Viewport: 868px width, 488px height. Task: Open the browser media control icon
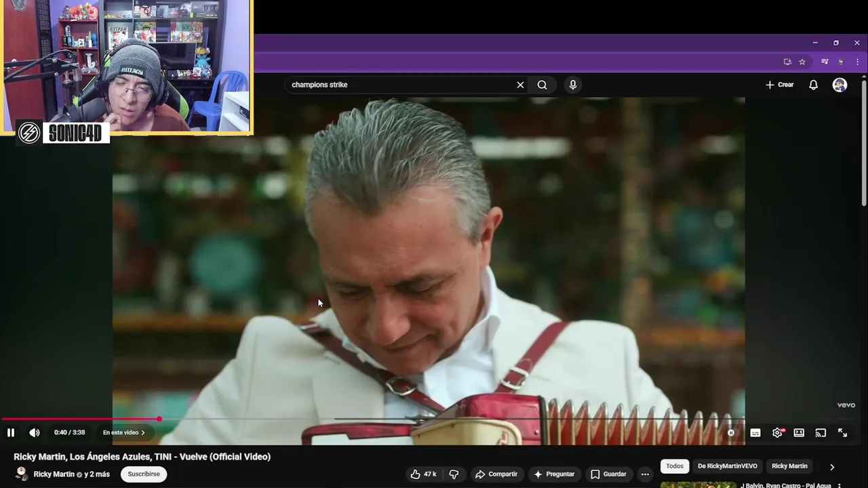[825, 62]
